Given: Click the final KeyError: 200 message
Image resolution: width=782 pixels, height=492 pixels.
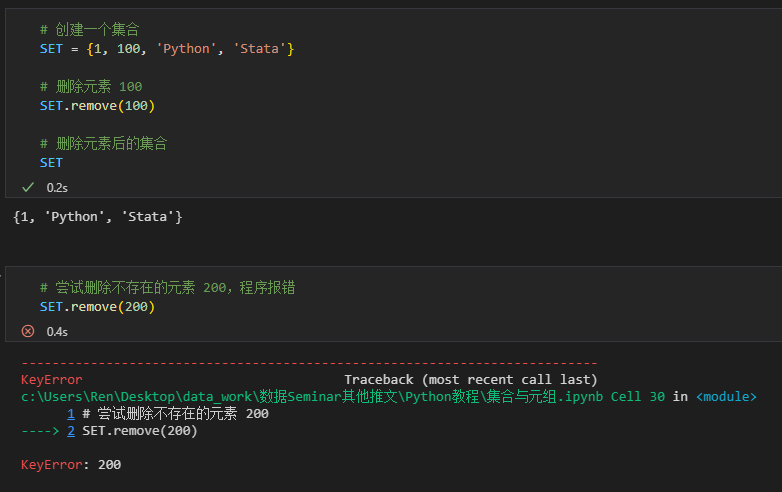Looking at the screenshot, I should (71, 465).
